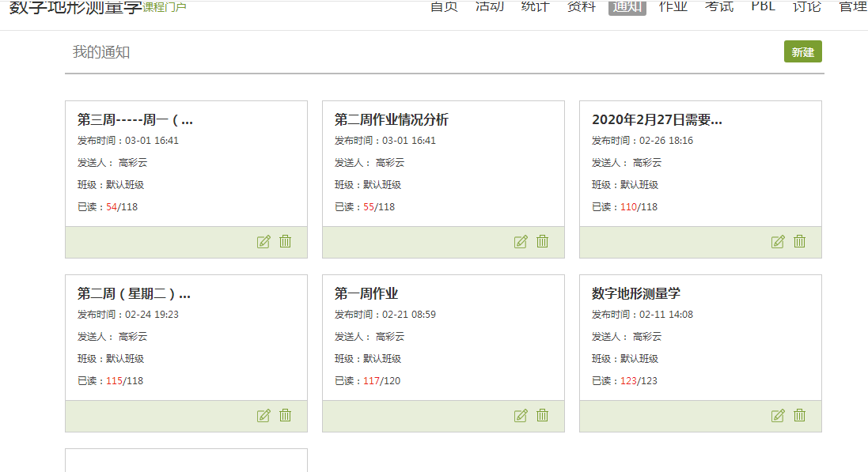This screenshot has height=472, width=868.
Task: Delete the 数字地形测量学 notification card
Action: tap(799, 416)
